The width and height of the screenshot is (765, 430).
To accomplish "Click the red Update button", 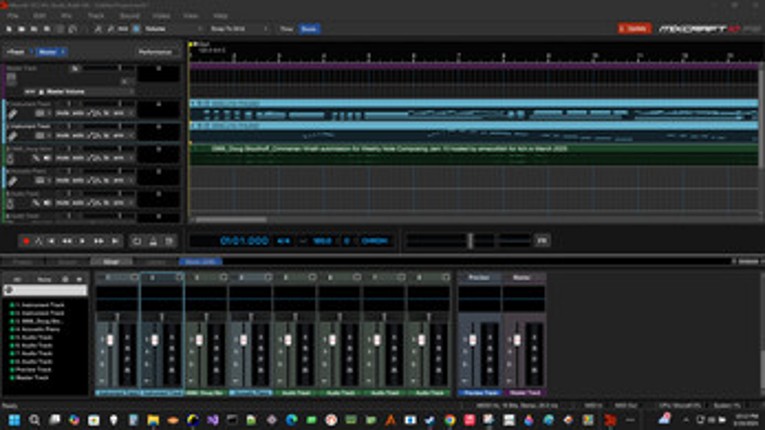I will 634,29.
